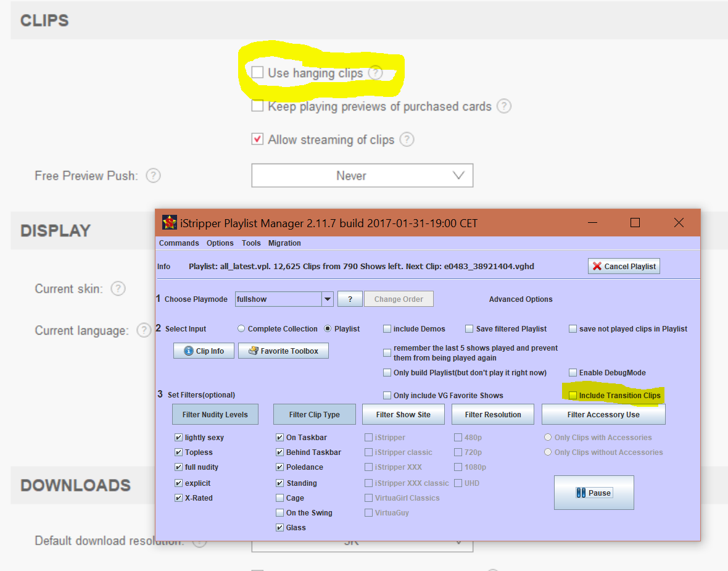Check include Demos checkbox
This screenshot has width=728, height=571.
pos(387,329)
